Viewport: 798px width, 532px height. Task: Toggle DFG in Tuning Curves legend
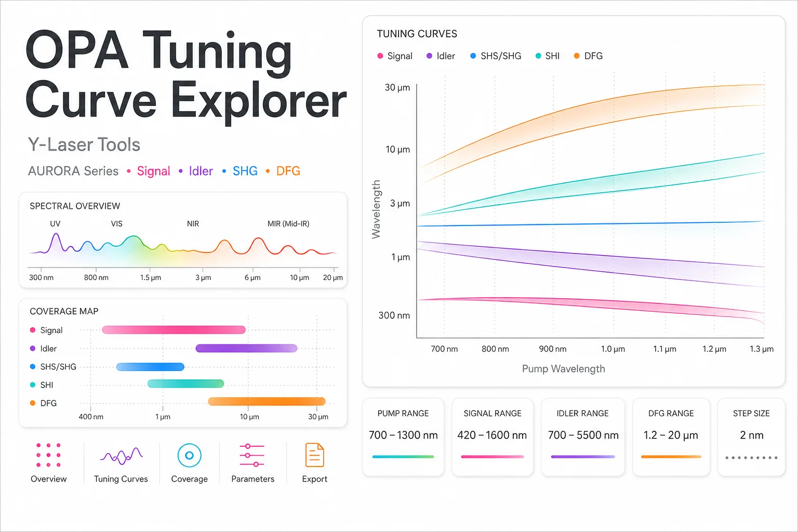coord(588,56)
